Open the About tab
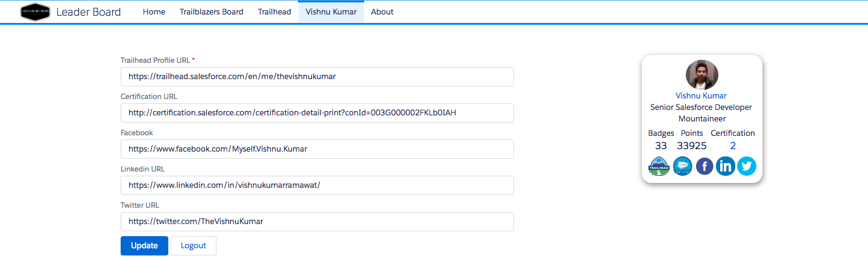The image size is (868, 276). pos(382,12)
